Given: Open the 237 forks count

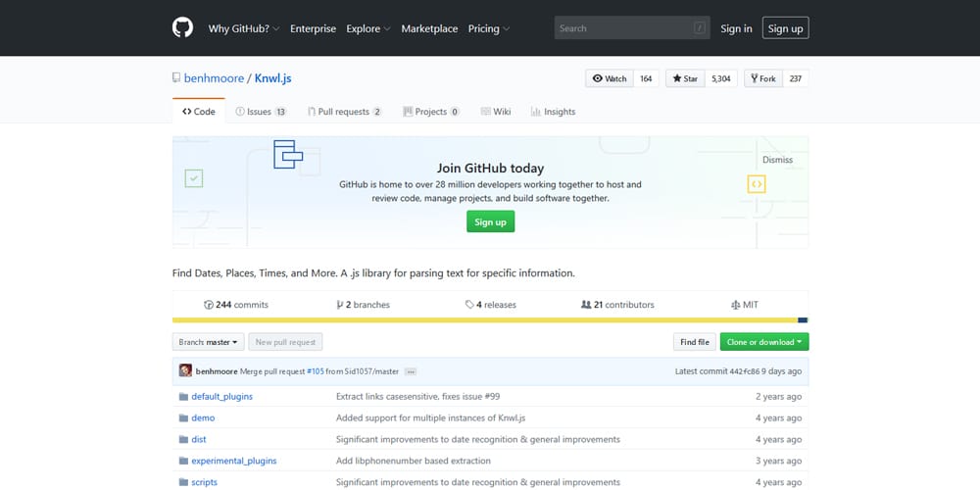Looking at the screenshot, I should [x=796, y=78].
